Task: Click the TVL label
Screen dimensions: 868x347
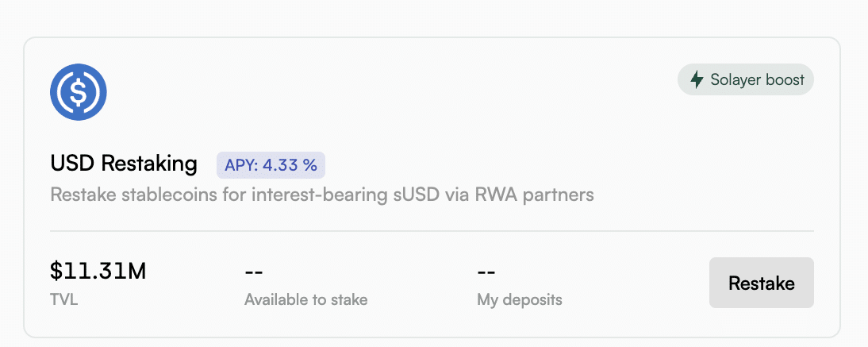Action: [x=63, y=299]
